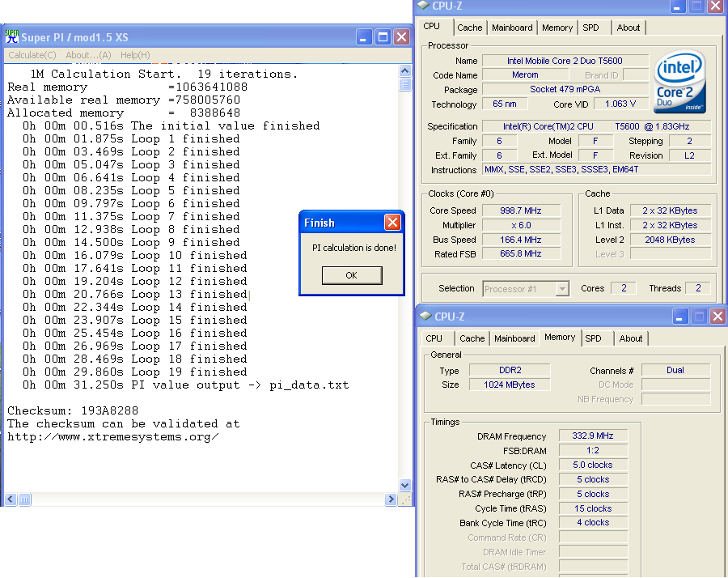Click the xtremesystems.org URL text
This screenshot has width=728, height=578.
point(112,437)
